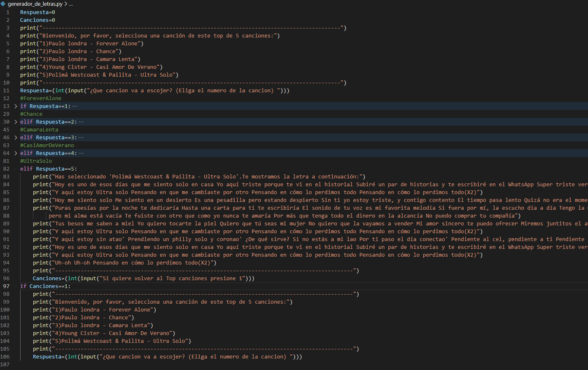The width and height of the screenshot is (588, 370).
Task: Click 'Tus besos me saben a miel' on line 89
Action: pos(95,224)
